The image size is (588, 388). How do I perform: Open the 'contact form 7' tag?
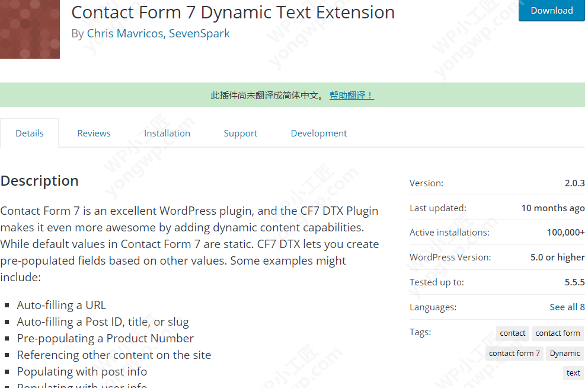click(514, 353)
